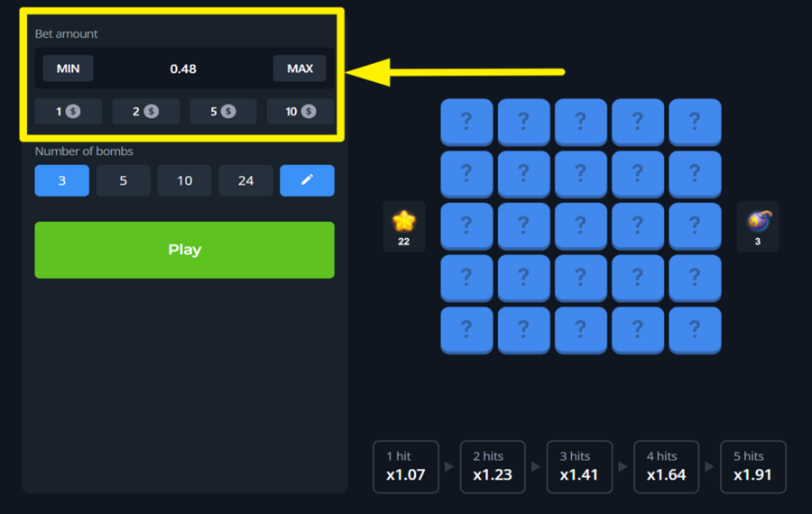Image resolution: width=812 pixels, height=514 pixels.
Task: Click the 5 hits x1.91 multiplier box
Action: click(752, 466)
